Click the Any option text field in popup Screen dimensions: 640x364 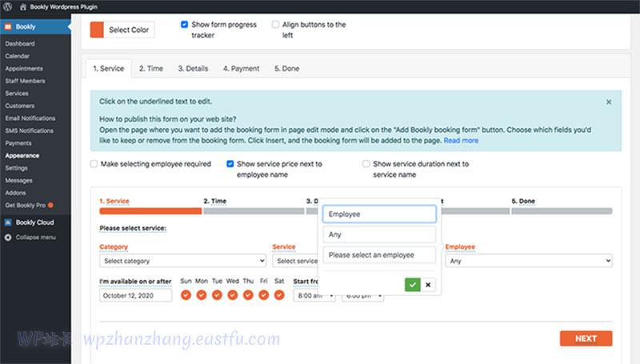(379, 234)
